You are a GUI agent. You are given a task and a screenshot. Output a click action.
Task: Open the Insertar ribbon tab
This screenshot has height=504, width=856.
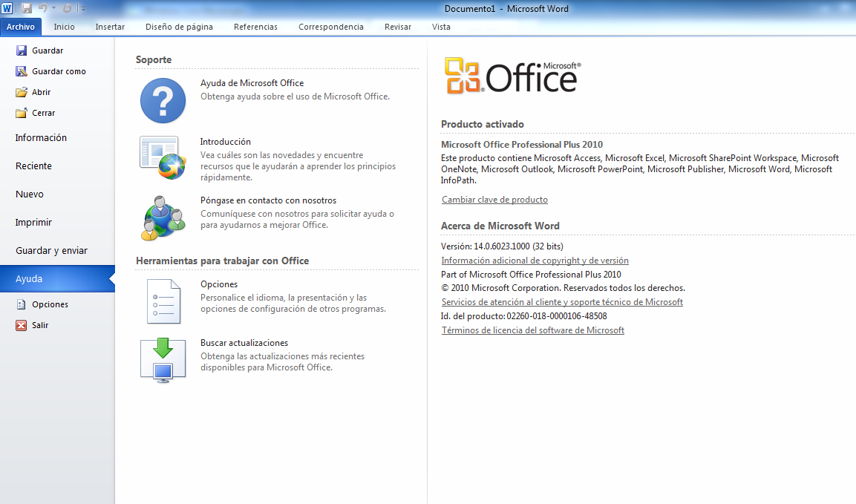[x=111, y=27]
